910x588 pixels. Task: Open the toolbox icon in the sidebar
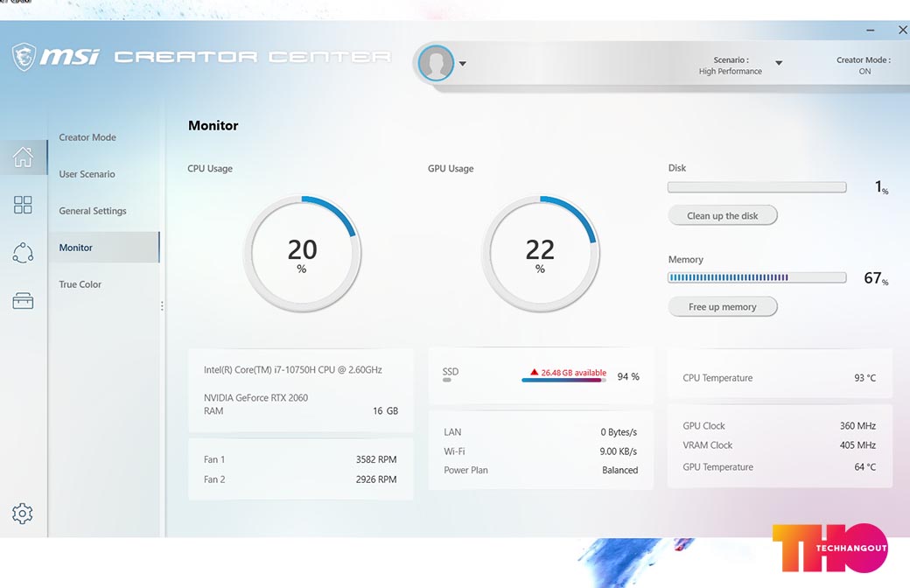[24, 301]
